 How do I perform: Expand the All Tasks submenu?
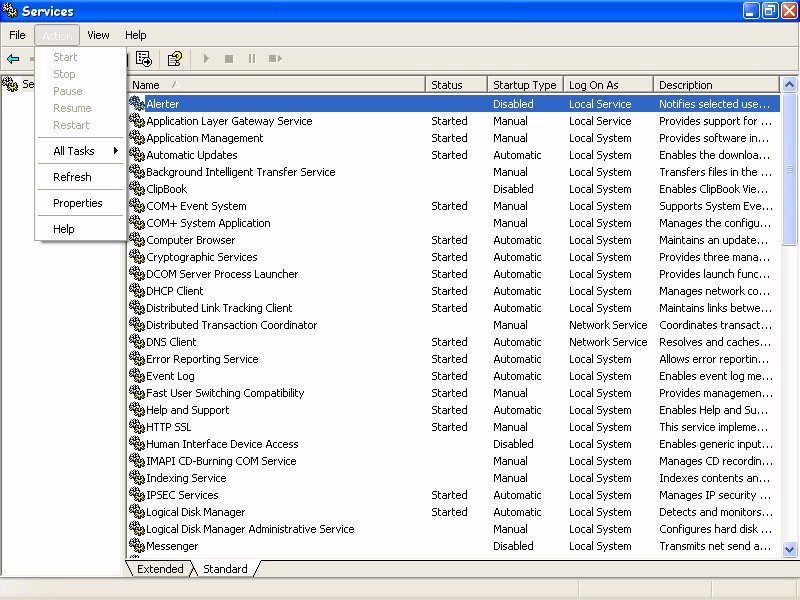click(x=81, y=151)
